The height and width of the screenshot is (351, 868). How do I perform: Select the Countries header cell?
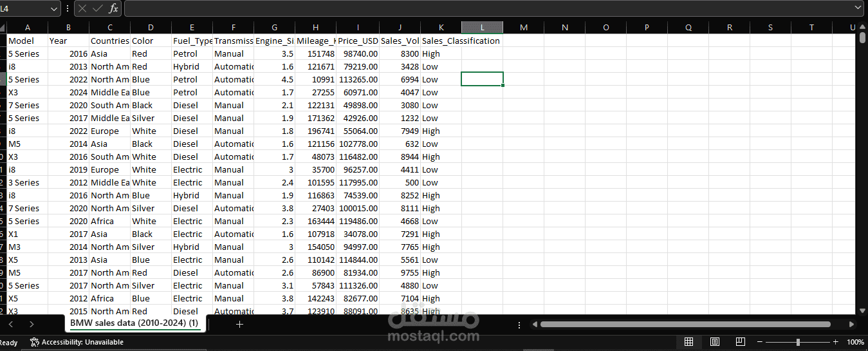click(x=110, y=41)
